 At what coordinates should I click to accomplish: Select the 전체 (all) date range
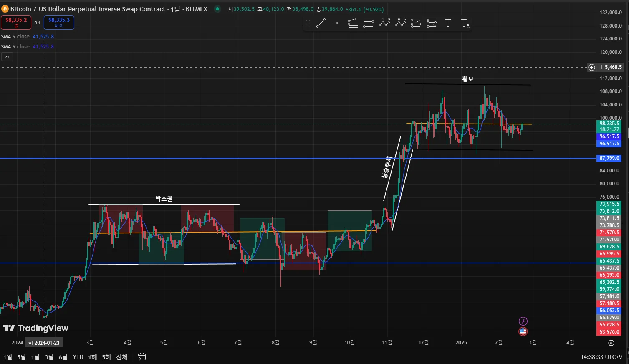122,357
